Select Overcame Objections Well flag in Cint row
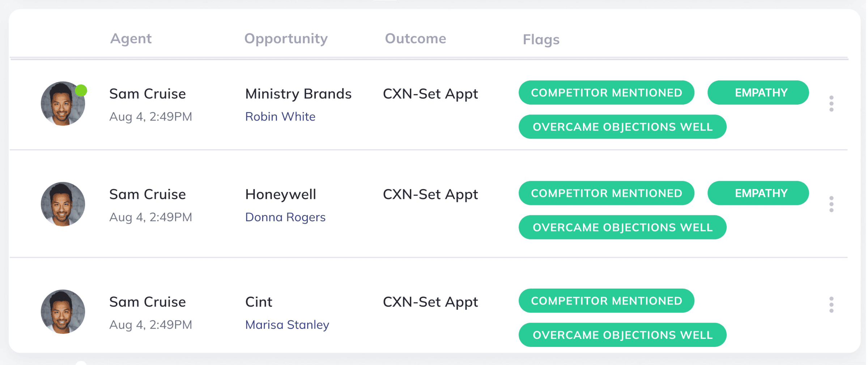868x365 pixels. click(x=622, y=335)
